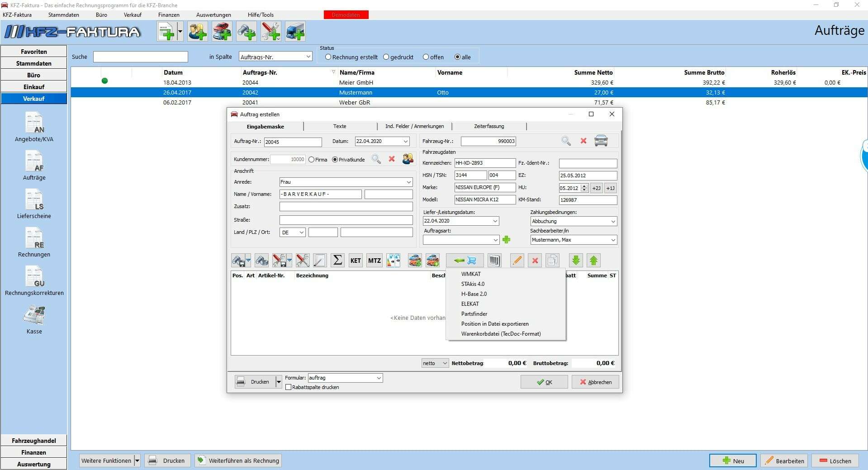
Task: Click the pencil edit position icon
Action: coord(517,261)
